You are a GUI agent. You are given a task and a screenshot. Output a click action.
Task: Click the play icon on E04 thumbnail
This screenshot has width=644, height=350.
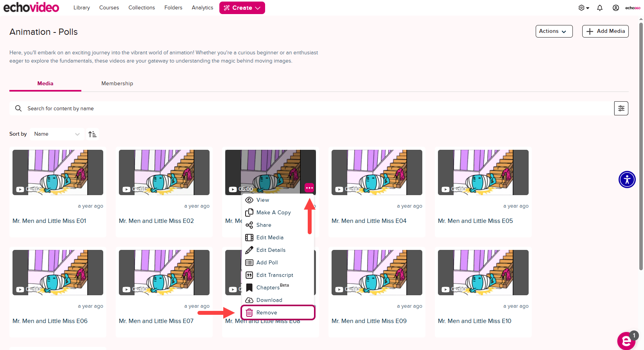pos(339,189)
